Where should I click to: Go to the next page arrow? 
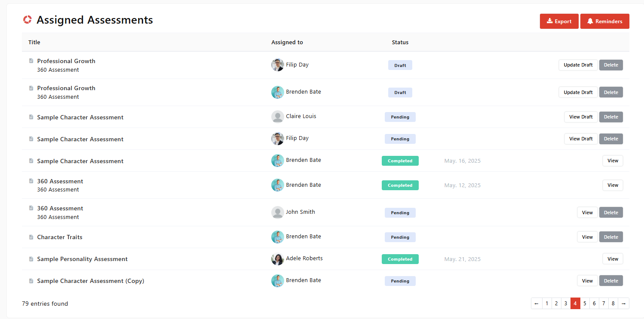(x=623, y=304)
